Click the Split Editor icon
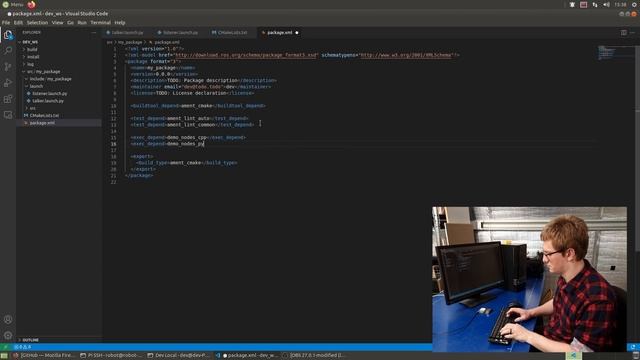This screenshot has width=640, height=360. click(624, 33)
